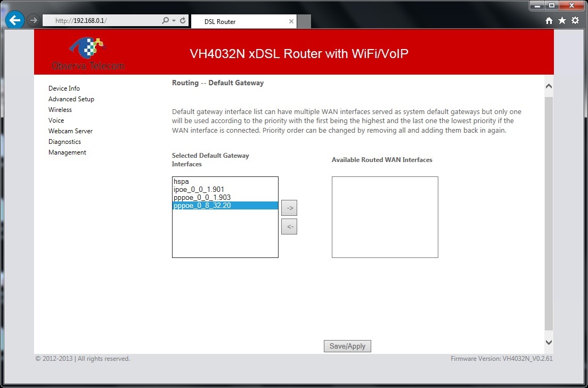Open Voice settings menu
Viewport: 588px width, 388px height.
pos(56,120)
